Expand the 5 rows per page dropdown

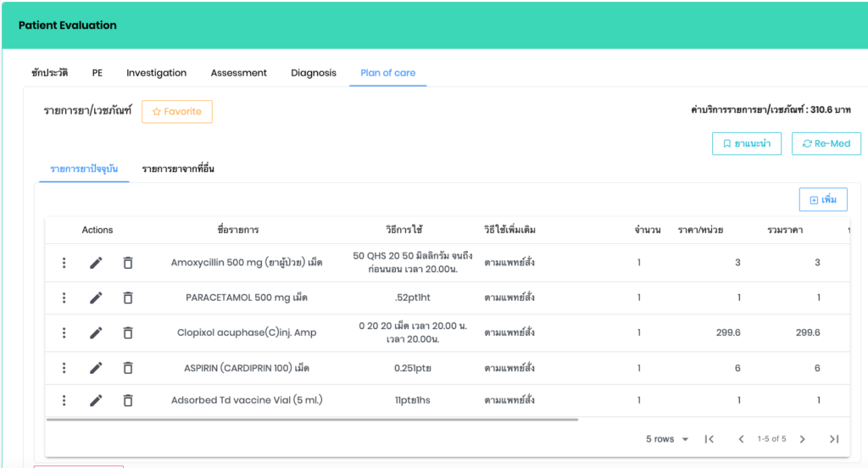(666, 439)
